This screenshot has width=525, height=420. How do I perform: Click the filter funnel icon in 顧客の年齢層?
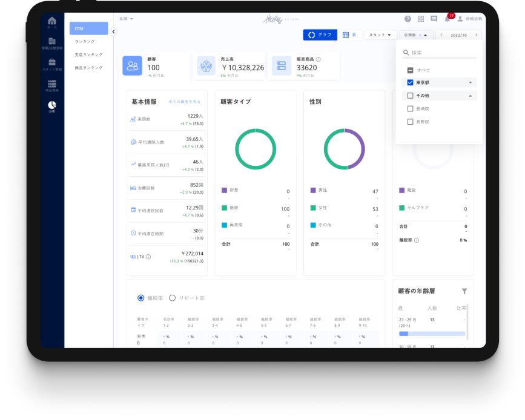464,291
